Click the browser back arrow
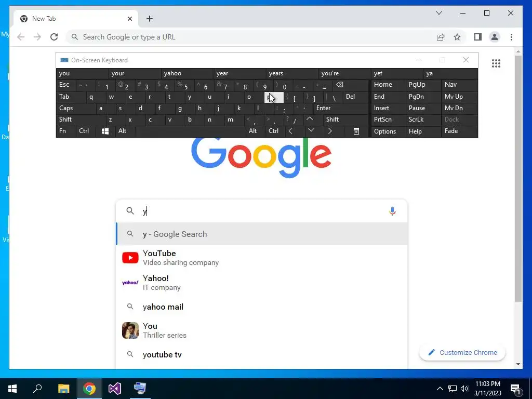Viewport: 532px width, 399px height. [x=21, y=37]
